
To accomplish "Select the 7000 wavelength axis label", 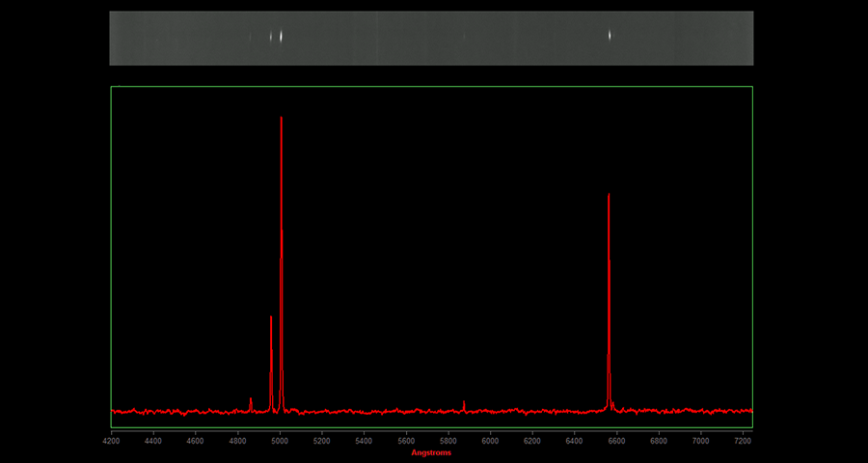I will [x=701, y=441].
